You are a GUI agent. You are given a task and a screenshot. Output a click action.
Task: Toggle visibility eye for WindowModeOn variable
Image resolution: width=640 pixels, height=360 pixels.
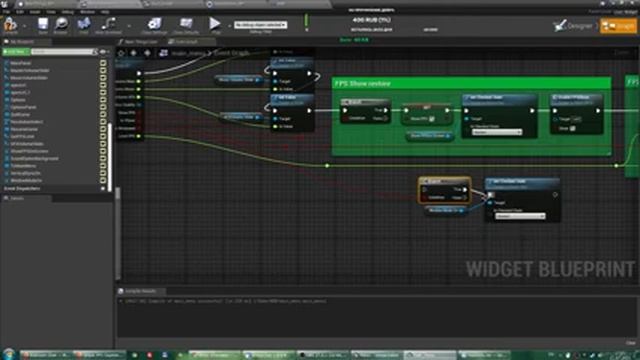click(103, 180)
